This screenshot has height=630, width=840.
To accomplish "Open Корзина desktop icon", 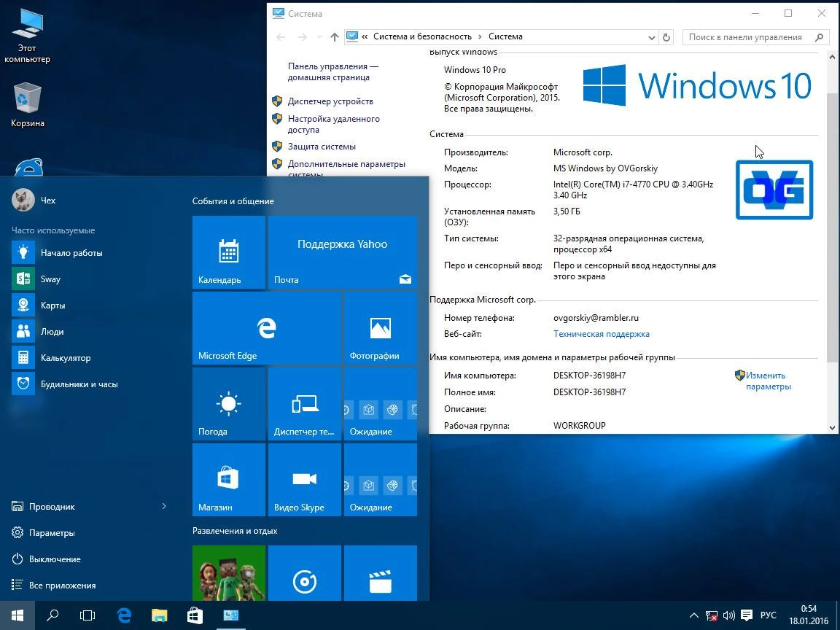I will tap(27, 105).
